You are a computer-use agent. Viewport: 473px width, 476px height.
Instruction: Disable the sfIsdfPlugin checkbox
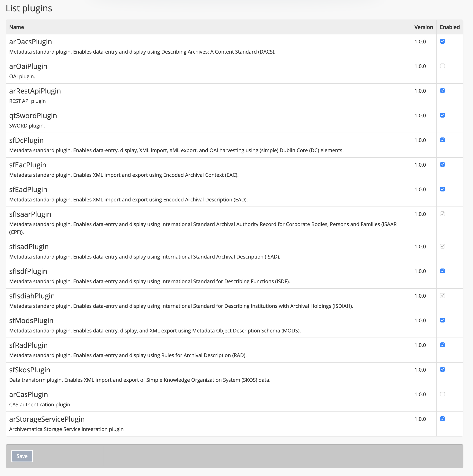point(442,271)
